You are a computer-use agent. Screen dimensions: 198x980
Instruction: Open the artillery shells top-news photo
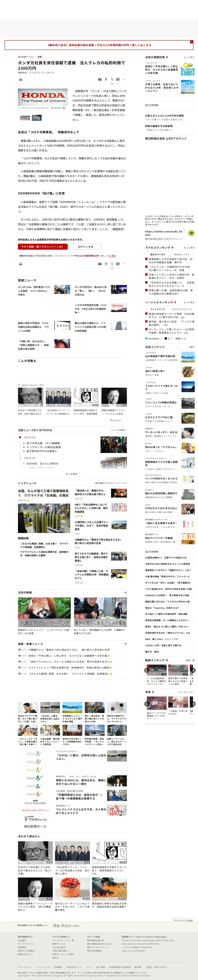pos(44,518)
